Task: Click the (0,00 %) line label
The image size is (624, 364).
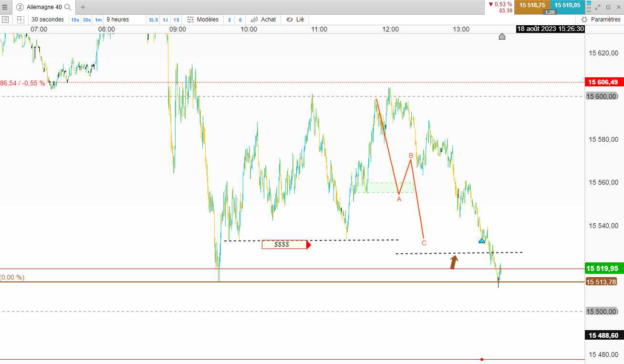Action: [12, 277]
